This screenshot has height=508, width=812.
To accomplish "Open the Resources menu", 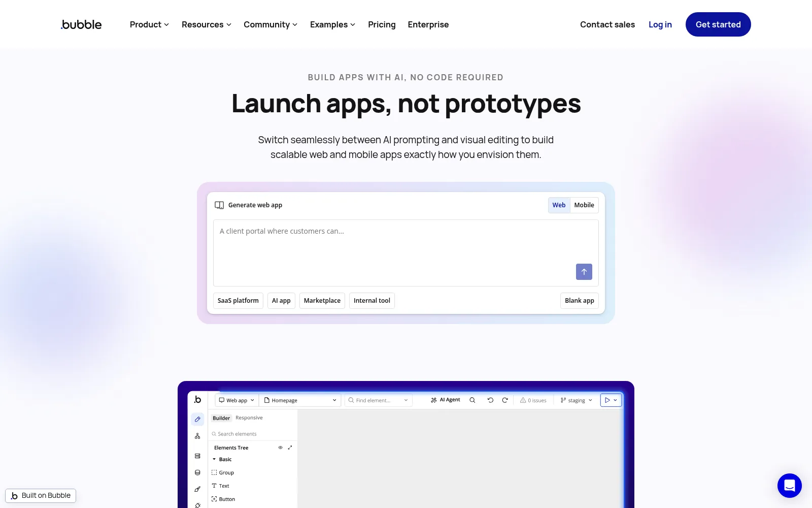I will pyautogui.click(x=207, y=24).
